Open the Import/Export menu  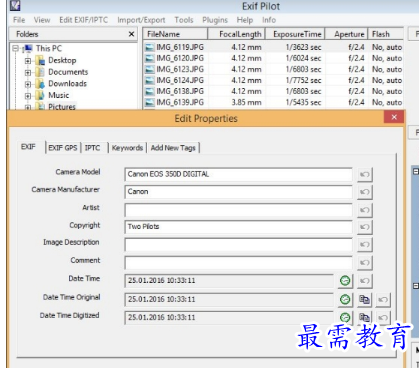[141, 20]
